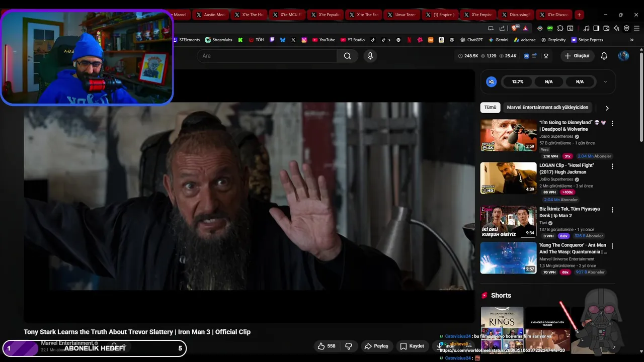Open the Stripe Express bookmark
Image resolution: width=644 pixels, height=362 pixels.
(587, 40)
